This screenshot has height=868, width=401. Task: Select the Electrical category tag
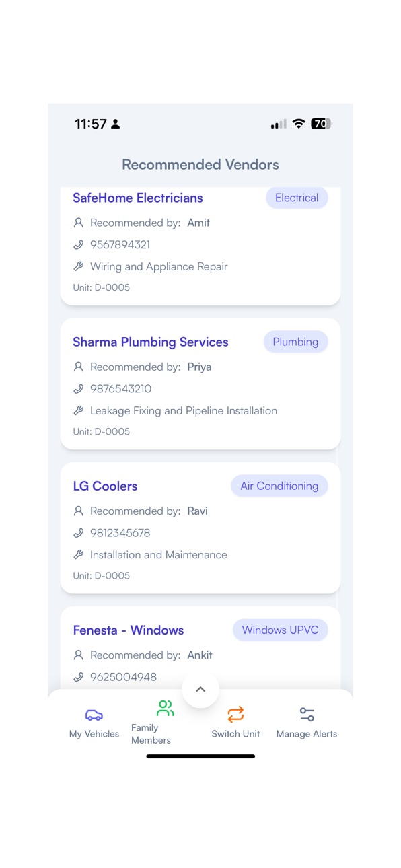click(297, 198)
